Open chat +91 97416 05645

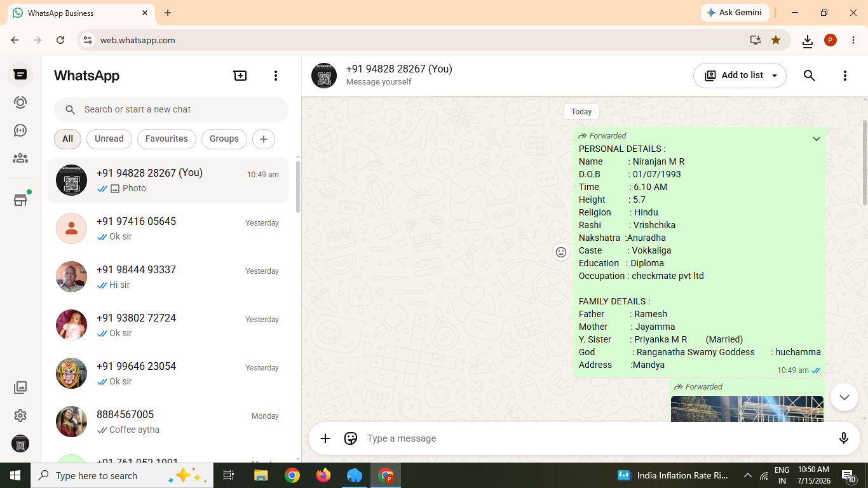[168, 229]
